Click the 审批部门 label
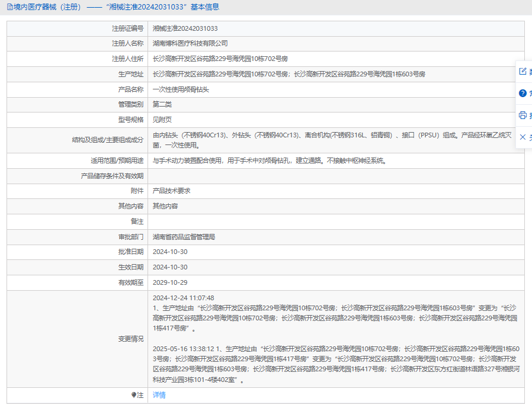Image resolution: width=532 pixels, height=408 pixels. 131,237
